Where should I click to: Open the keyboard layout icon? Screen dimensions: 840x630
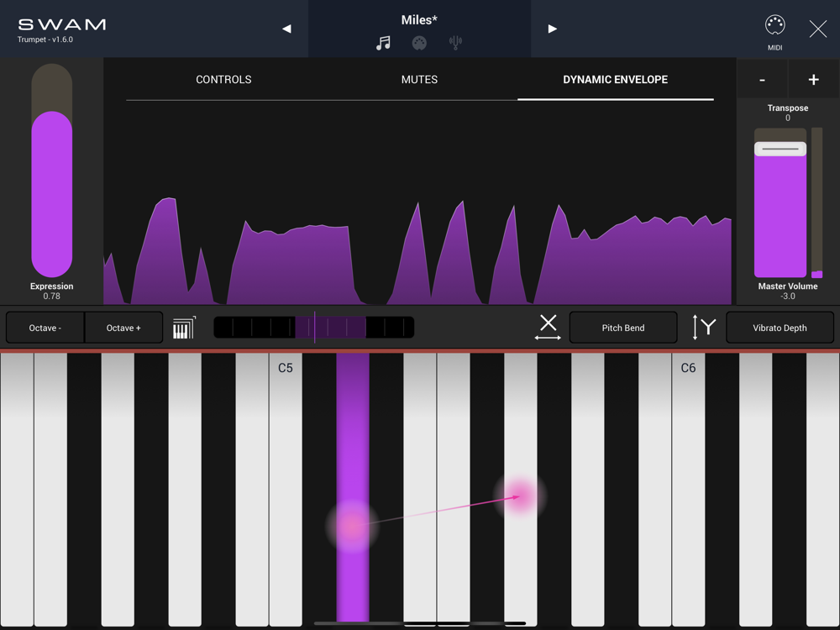pos(184,328)
